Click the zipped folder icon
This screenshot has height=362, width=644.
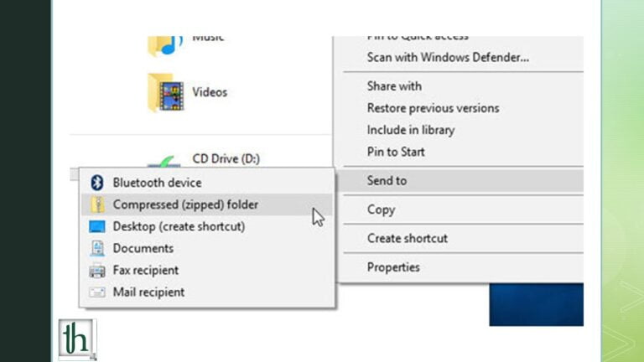tap(97, 204)
